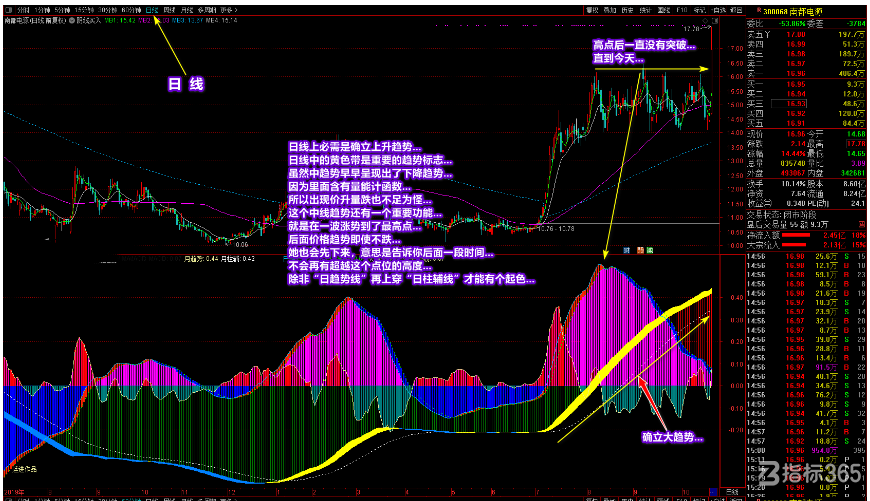The width and height of the screenshot is (870, 501).
Task: Select the 1分钟 period tab
Action: click(x=42, y=10)
